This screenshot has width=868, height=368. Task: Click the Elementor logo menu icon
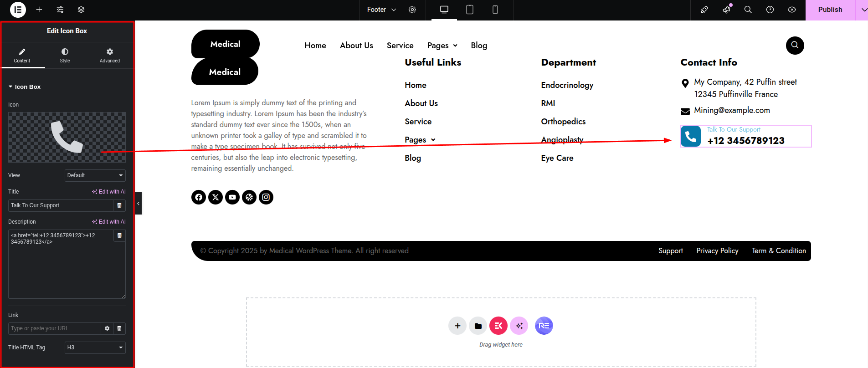pos(18,10)
